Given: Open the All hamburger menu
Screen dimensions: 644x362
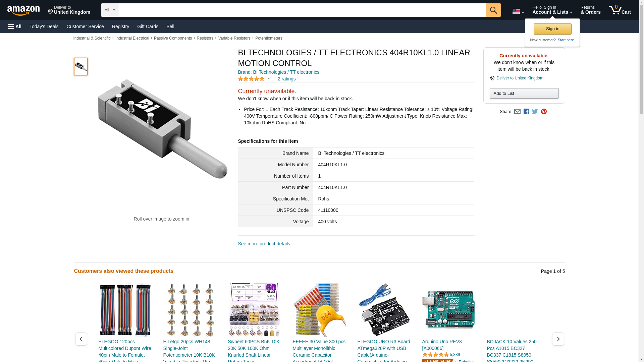Looking at the screenshot, I should (15, 26).
